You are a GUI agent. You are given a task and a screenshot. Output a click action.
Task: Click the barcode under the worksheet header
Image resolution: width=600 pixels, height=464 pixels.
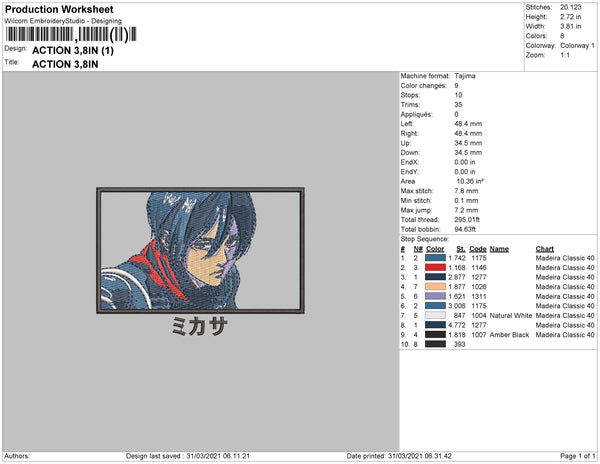tap(71, 34)
